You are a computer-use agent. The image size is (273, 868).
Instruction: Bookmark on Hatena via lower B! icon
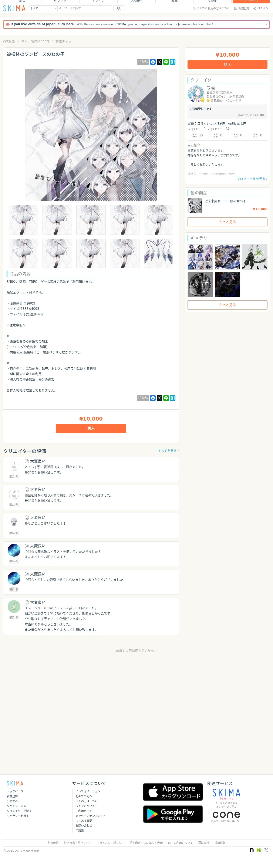(173, 398)
